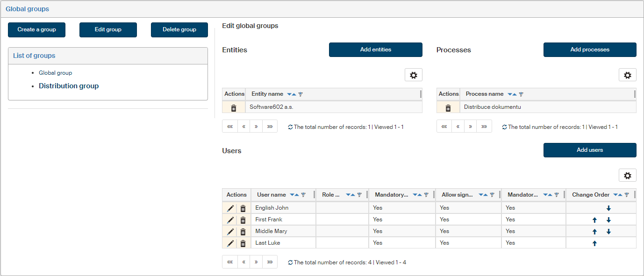Click Create a group button
This screenshot has height=276, width=644.
[x=36, y=29]
